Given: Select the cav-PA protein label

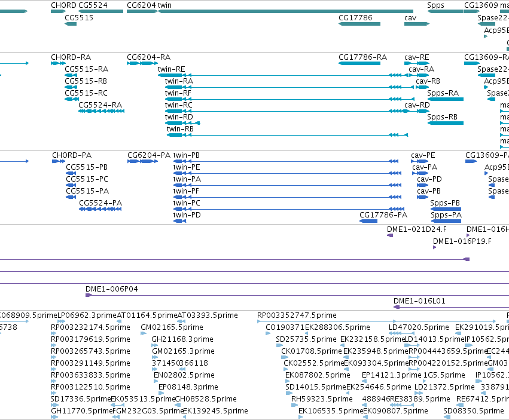Looking at the screenshot, I should click(x=425, y=167).
